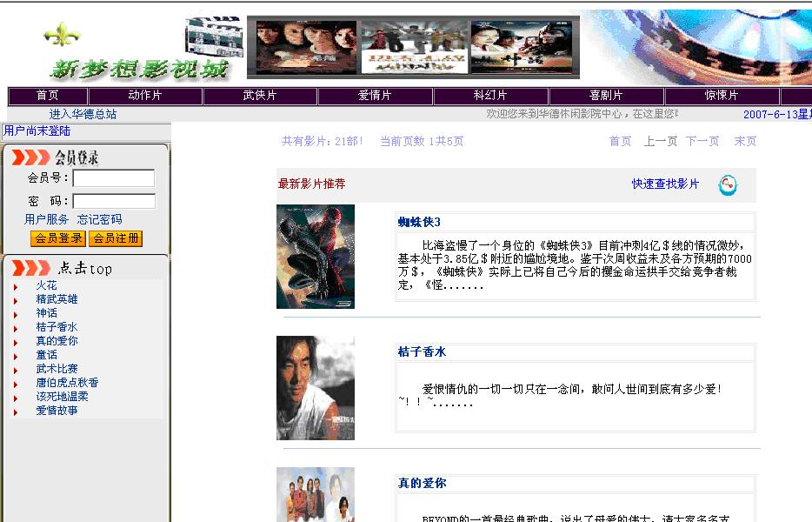812x522 pixels.
Task: Click the 上一页 previous page link
Action: (661, 141)
